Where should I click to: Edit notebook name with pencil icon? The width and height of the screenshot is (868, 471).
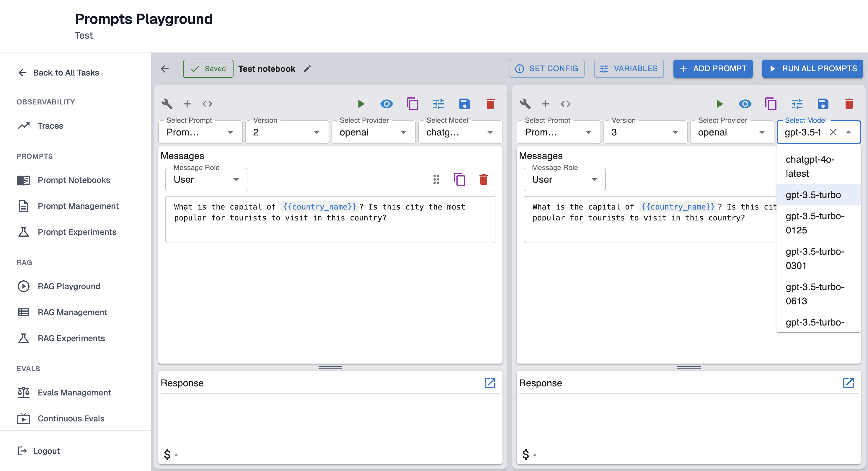click(x=307, y=69)
